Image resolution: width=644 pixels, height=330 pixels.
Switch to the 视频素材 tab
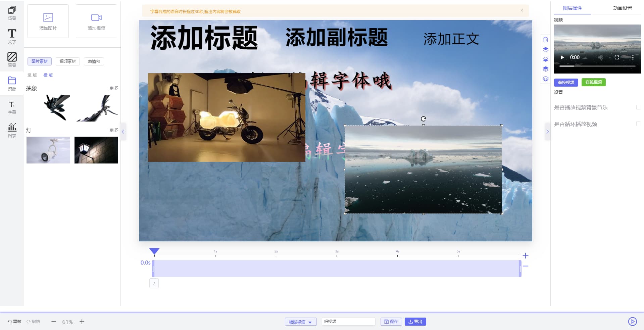[67, 61]
